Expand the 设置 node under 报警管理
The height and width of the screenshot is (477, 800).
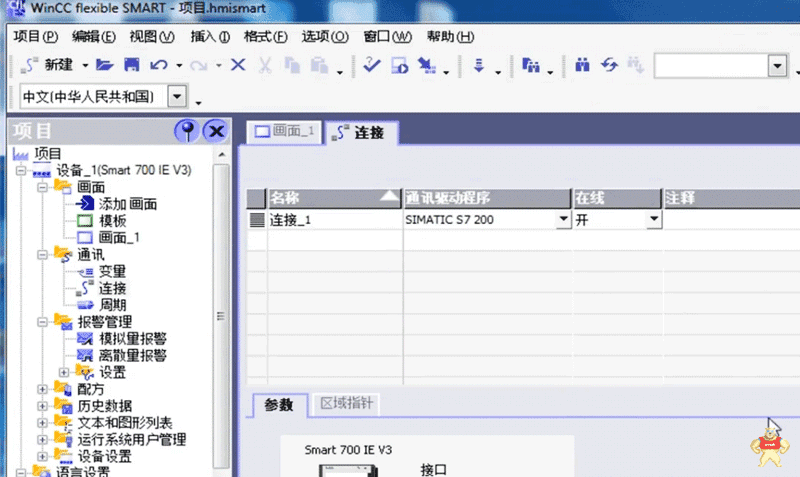64,372
